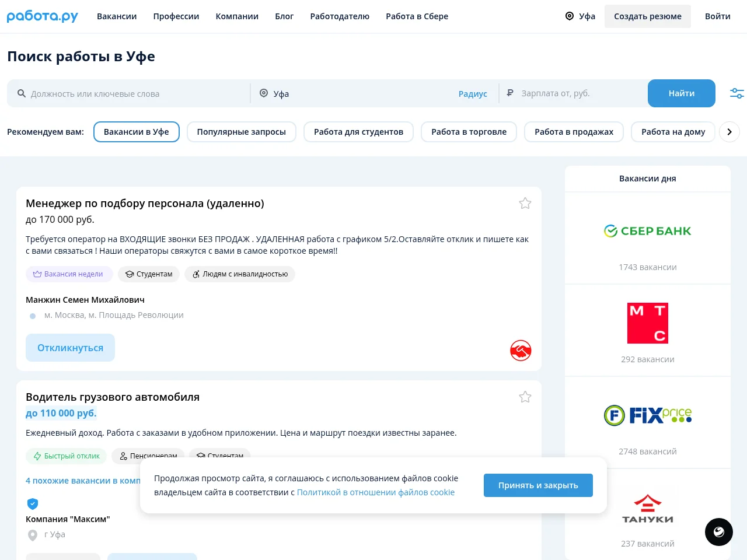This screenshot has height=560, width=747.
Task: Select Работа для студентов chip
Action: coord(359,132)
